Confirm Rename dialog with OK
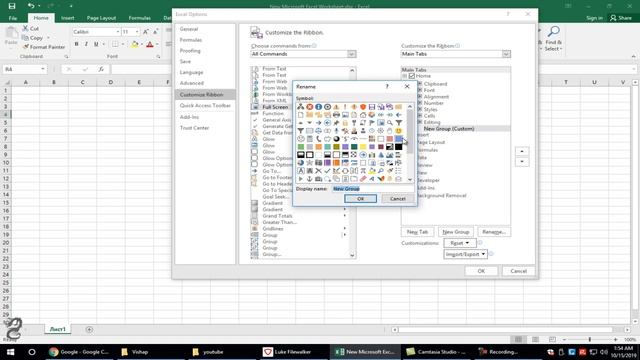The image size is (640, 360). click(x=360, y=199)
